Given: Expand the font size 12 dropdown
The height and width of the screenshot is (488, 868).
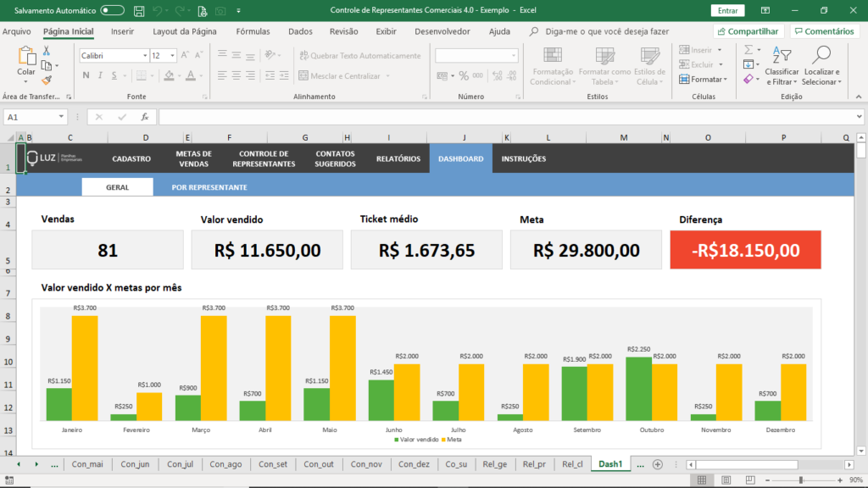Looking at the screenshot, I should (x=172, y=55).
